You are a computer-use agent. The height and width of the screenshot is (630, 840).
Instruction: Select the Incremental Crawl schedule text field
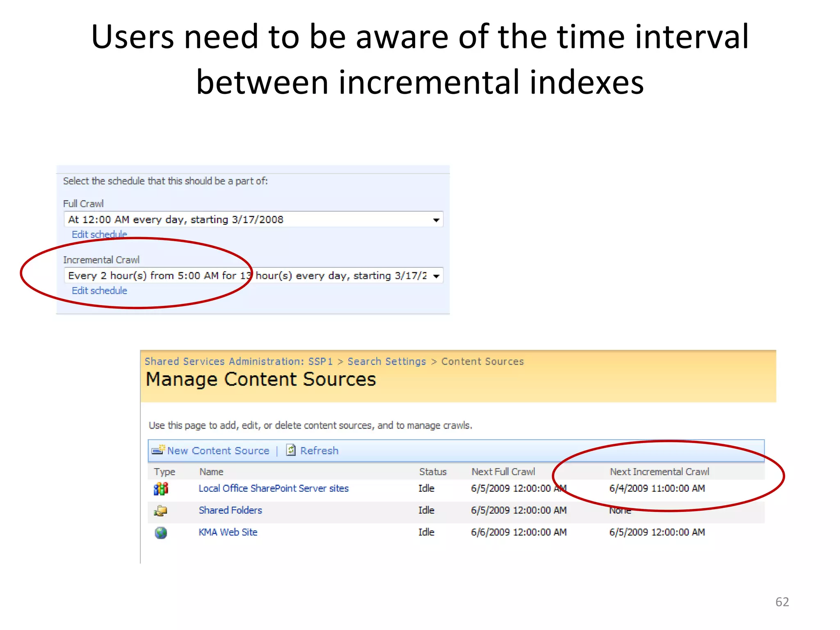(253, 276)
